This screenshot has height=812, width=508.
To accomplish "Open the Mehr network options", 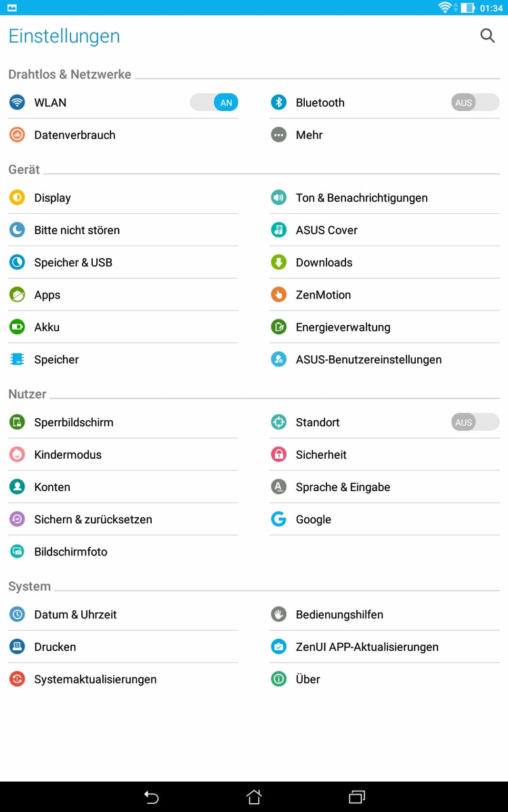I will [309, 135].
